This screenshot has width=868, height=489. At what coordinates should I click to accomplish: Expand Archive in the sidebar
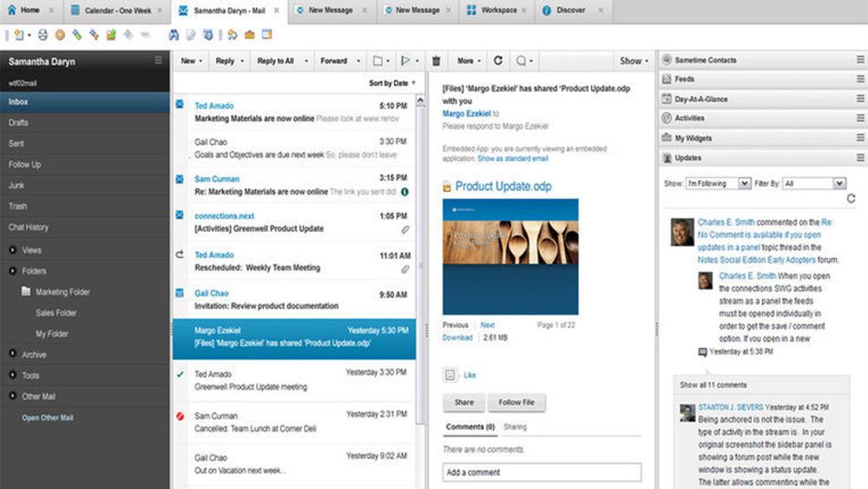(x=12, y=354)
